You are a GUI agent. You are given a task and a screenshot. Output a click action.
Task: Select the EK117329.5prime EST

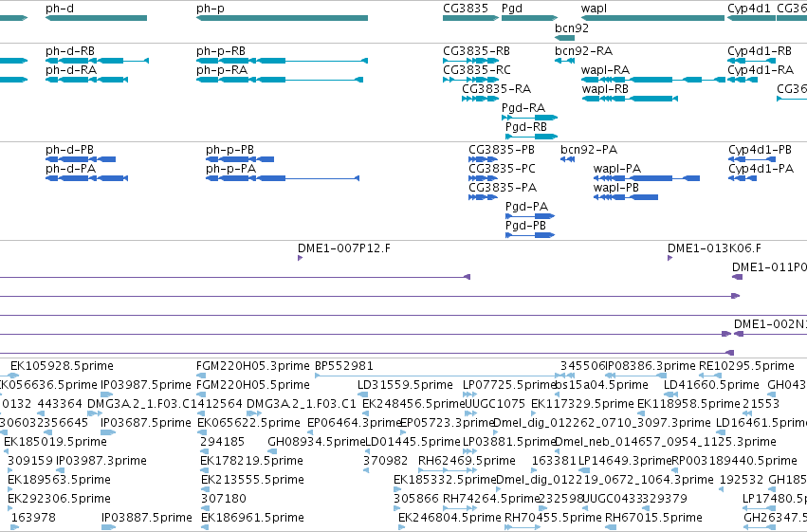click(582, 404)
